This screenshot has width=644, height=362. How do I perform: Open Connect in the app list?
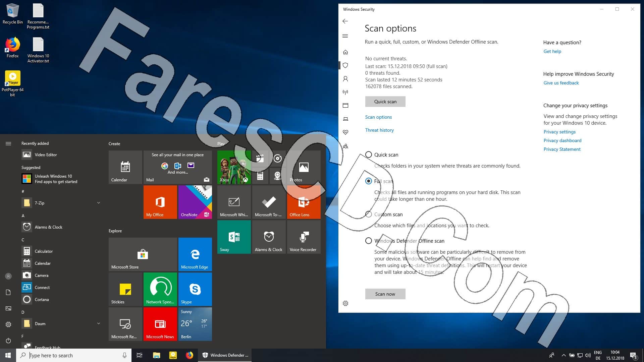pyautogui.click(x=61, y=287)
